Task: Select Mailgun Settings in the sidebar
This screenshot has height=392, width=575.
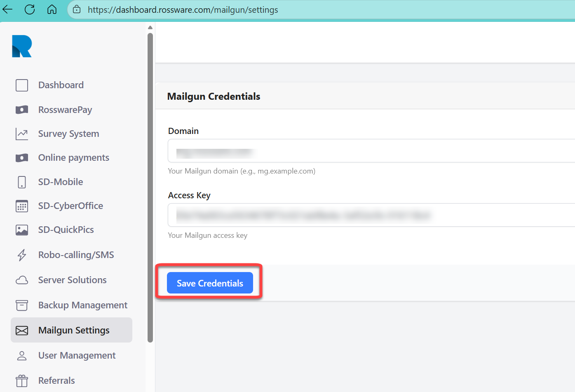Action: 73,330
